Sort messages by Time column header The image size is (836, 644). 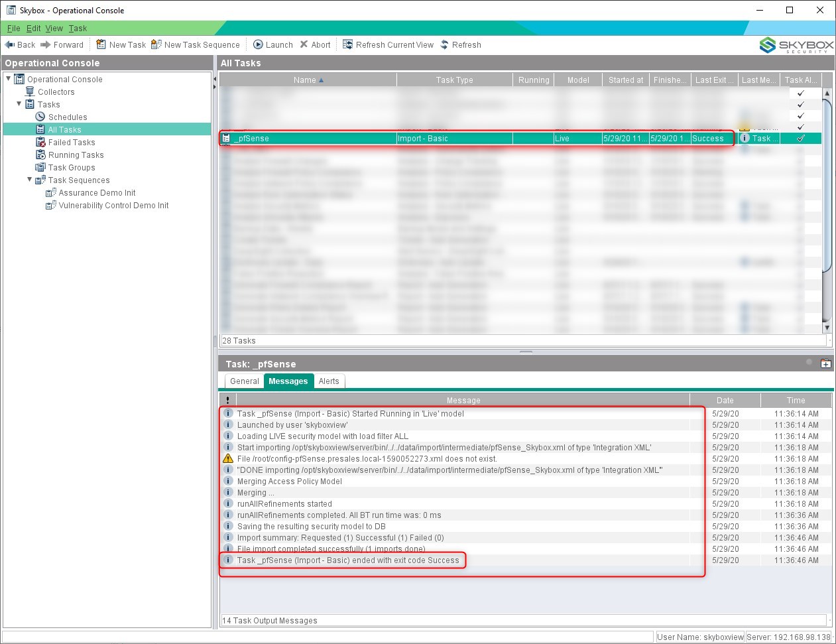(x=796, y=400)
